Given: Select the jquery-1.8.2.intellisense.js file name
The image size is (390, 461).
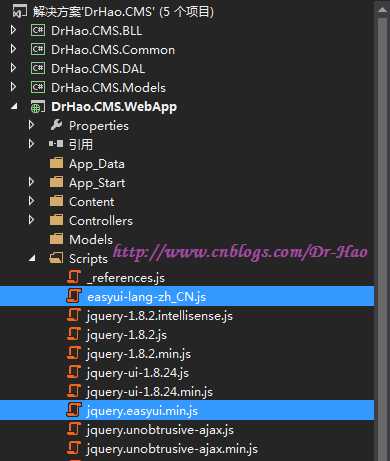Looking at the screenshot, I should [x=160, y=316].
